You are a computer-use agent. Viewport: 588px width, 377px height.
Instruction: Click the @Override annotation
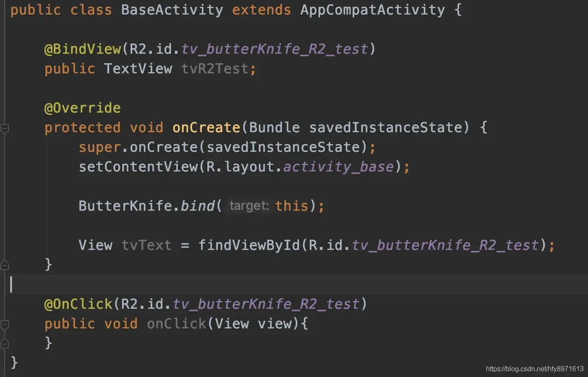tap(82, 108)
